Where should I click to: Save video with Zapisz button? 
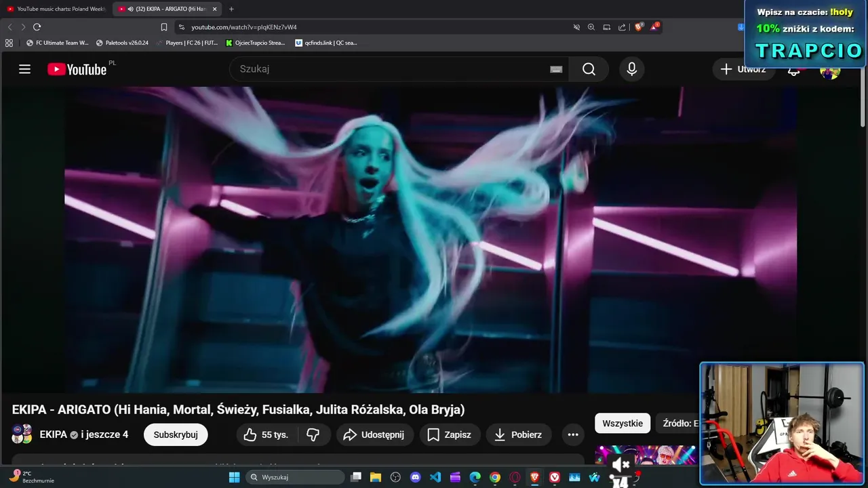click(450, 434)
